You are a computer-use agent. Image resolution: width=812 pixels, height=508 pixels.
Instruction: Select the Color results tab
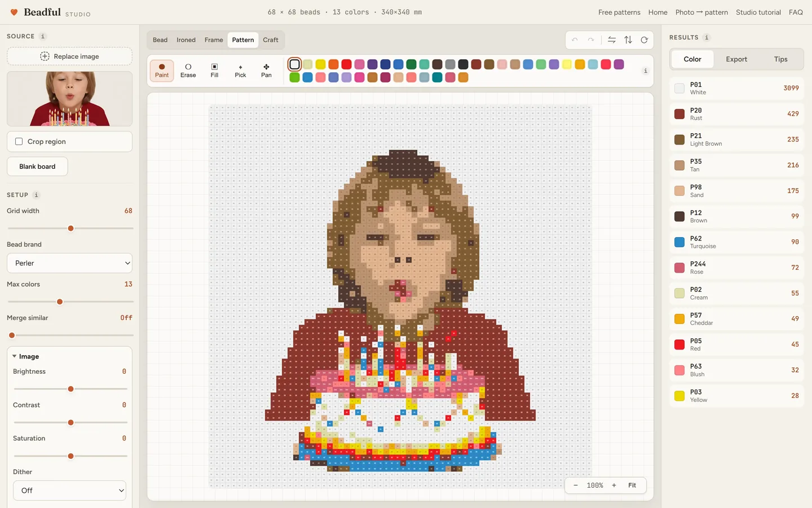[x=692, y=59]
